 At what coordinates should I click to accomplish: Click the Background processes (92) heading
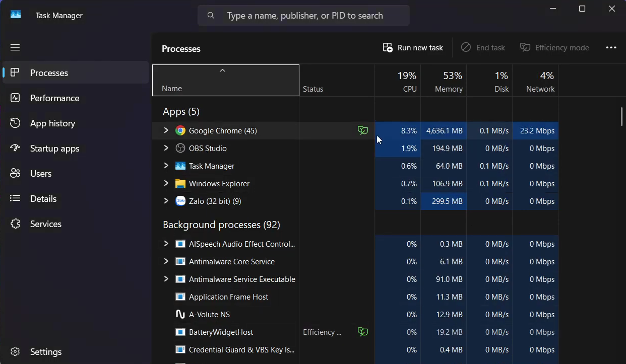coord(221,225)
